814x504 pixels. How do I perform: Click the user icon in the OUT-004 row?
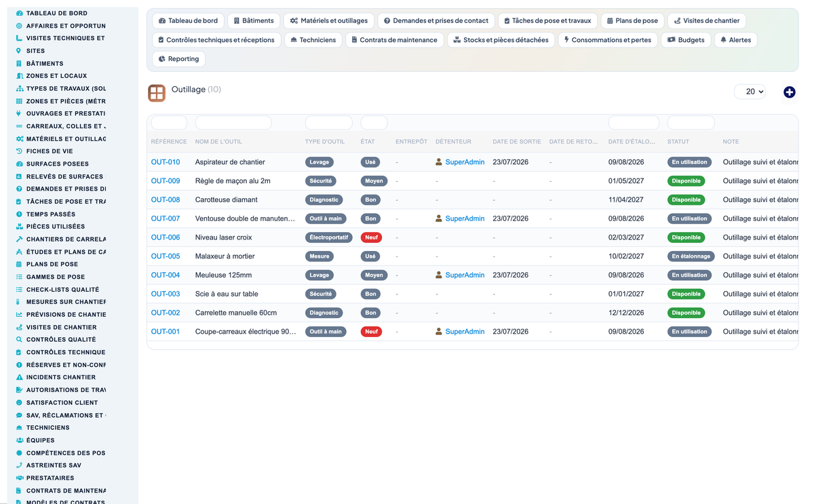439,275
